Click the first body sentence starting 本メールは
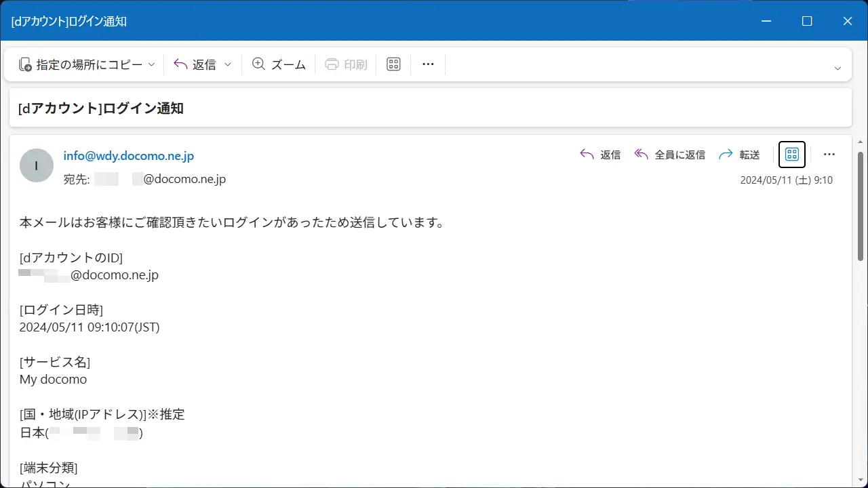 (x=232, y=223)
